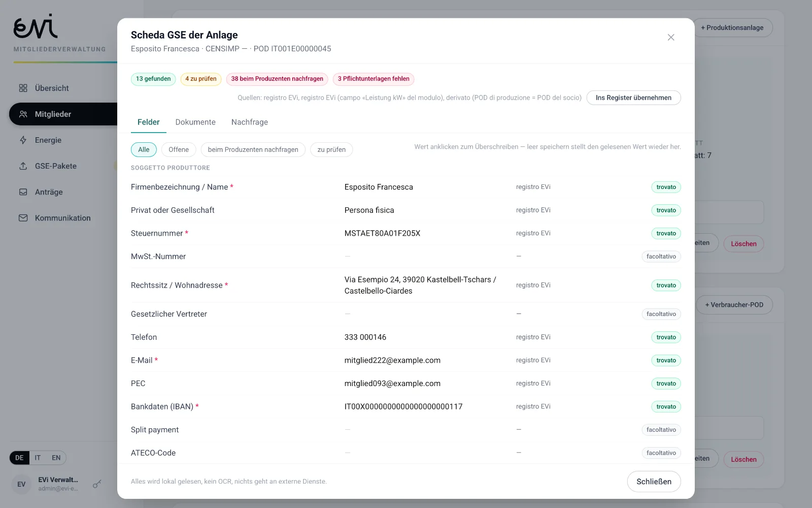
Task: Open Mitglieder in the sidebar menu
Action: pos(63,114)
